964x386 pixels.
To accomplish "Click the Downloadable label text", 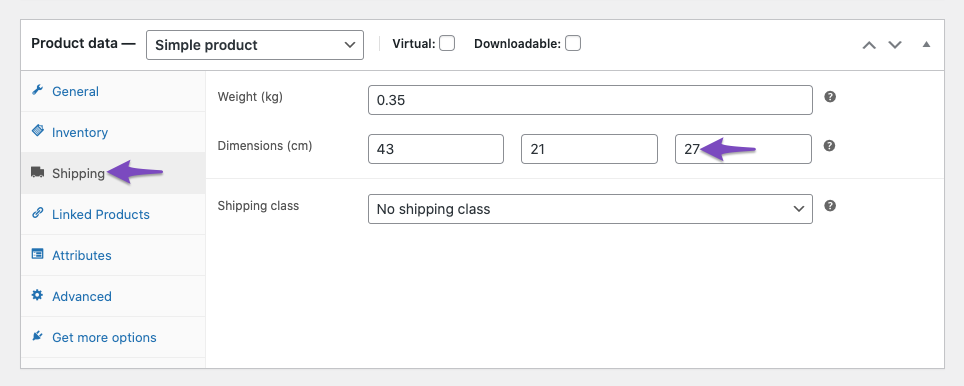I will pyautogui.click(x=517, y=44).
